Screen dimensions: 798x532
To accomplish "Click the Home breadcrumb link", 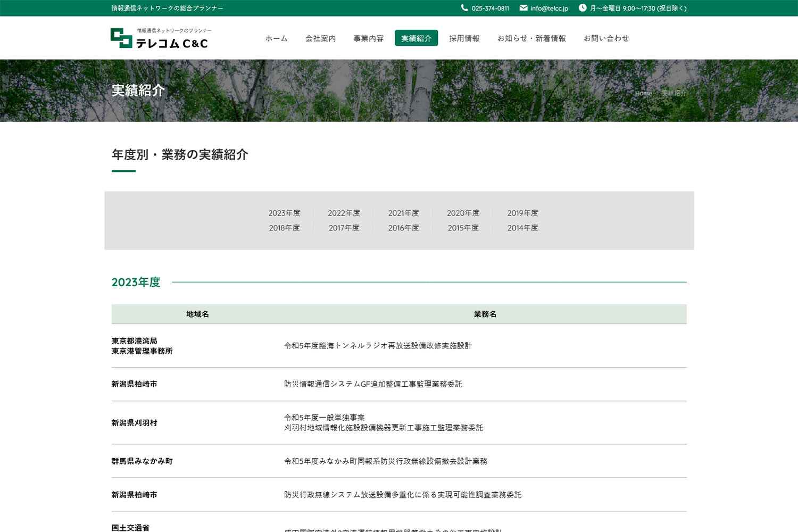I will click(x=643, y=93).
